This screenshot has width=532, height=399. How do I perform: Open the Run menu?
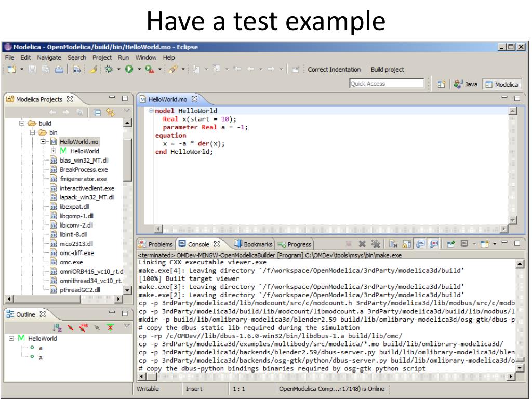click(124, 57)
